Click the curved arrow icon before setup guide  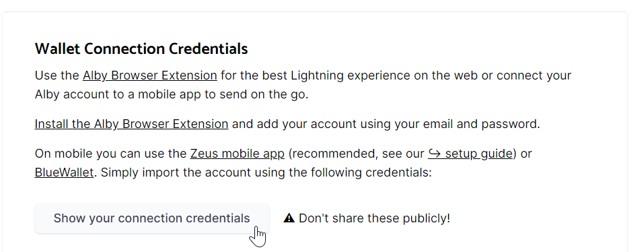435,154
